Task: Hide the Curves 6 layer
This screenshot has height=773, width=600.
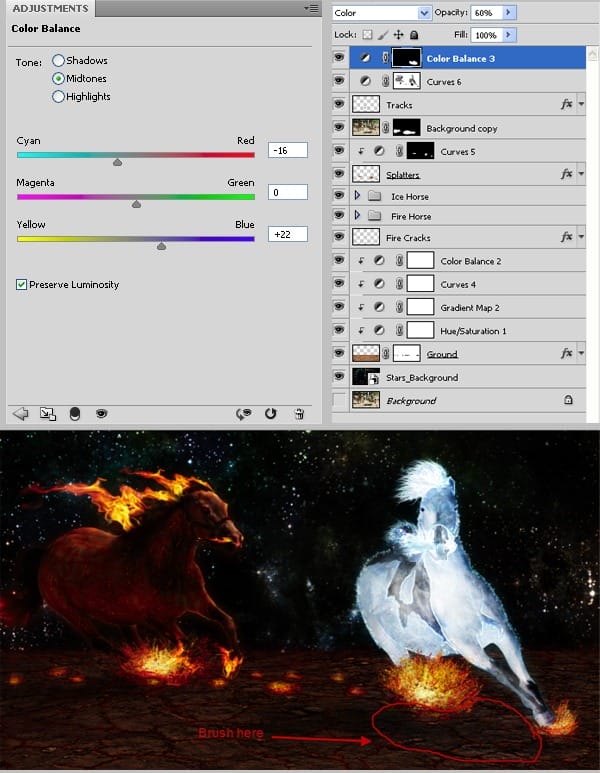Action: 339,80
